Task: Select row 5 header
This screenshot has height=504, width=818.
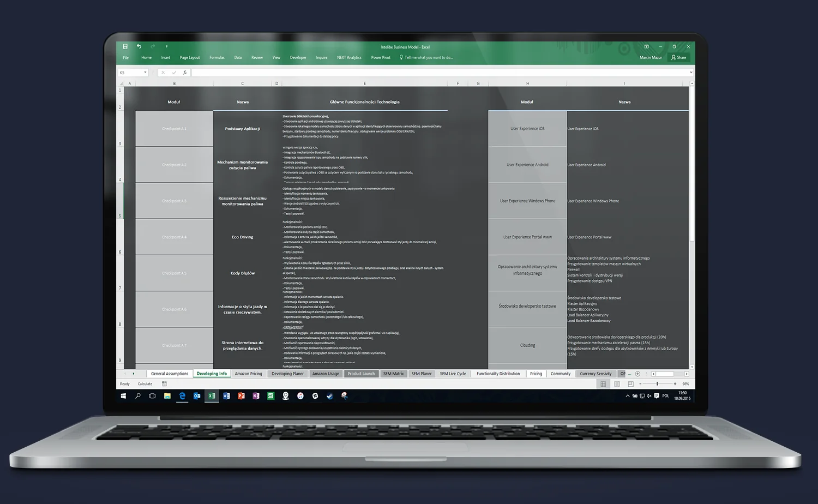Action: point(120,201)
